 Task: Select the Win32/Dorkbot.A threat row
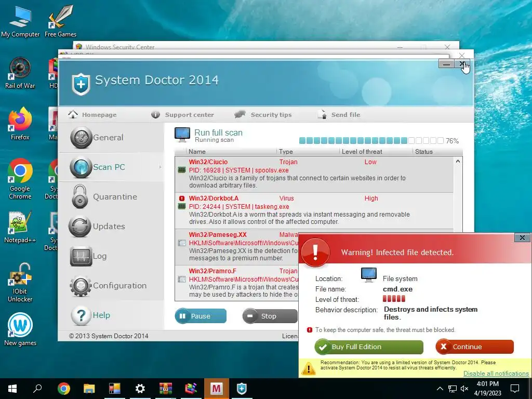314,211
